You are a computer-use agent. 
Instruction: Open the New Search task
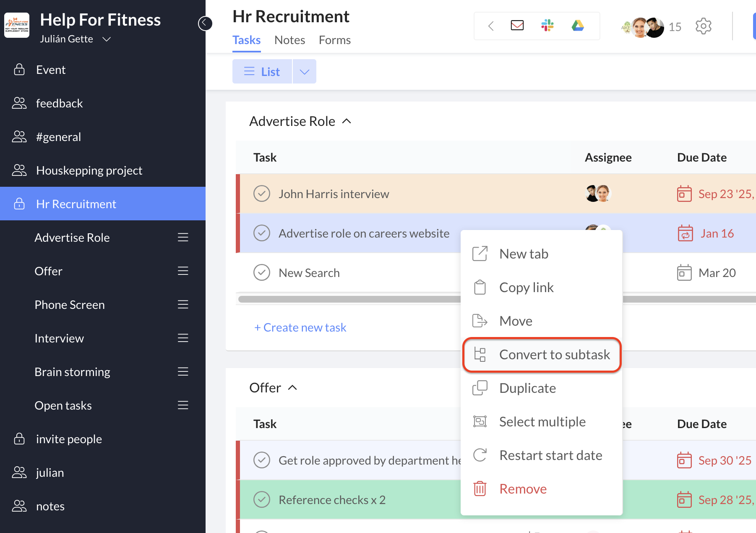click(x=309, y=273)
